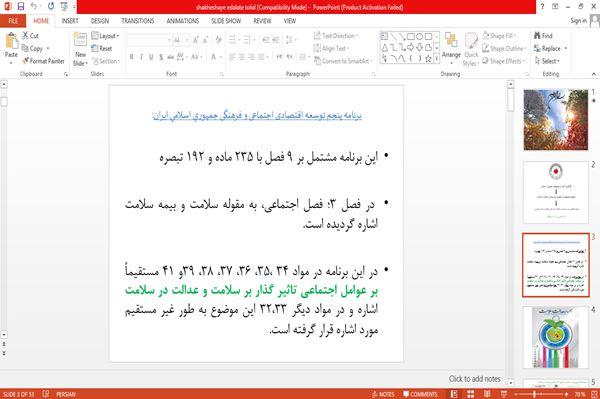Click the Undo arrow icon
Image resolution: width=600 pixels, height=399 pixels.
pyautogui.click(x=34, y=6)
